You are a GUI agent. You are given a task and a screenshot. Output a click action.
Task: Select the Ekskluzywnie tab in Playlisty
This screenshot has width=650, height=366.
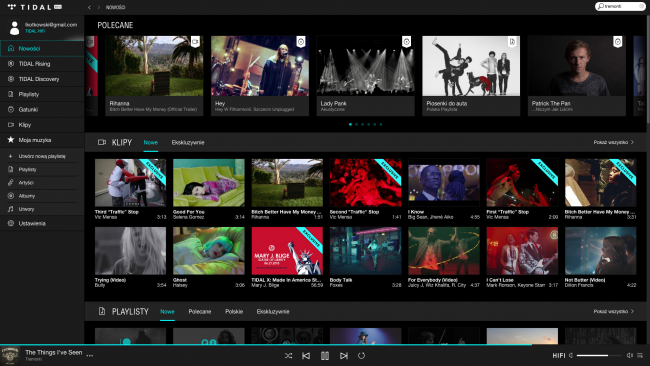click(273, 311)
